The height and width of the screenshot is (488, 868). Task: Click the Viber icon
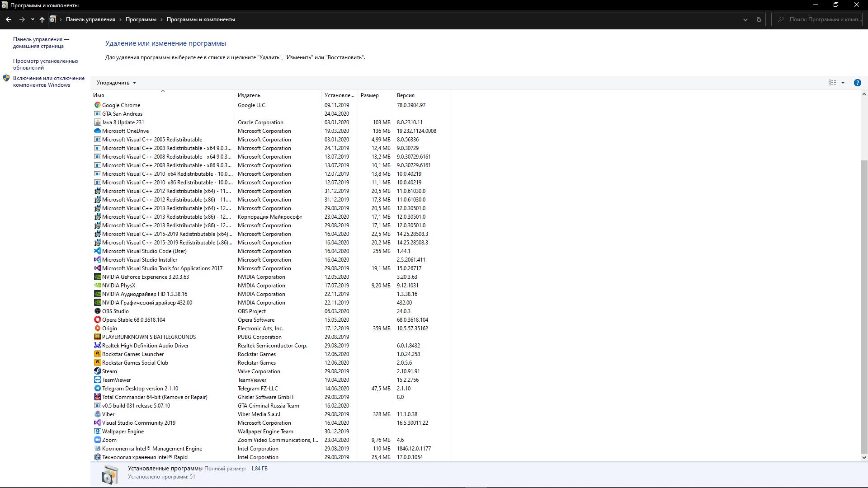click(97, 414)
